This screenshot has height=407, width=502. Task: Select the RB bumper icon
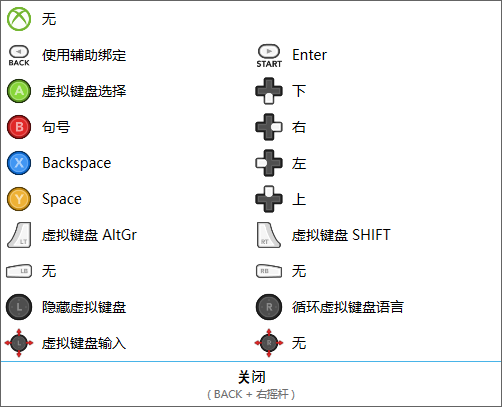click(269, 271)
